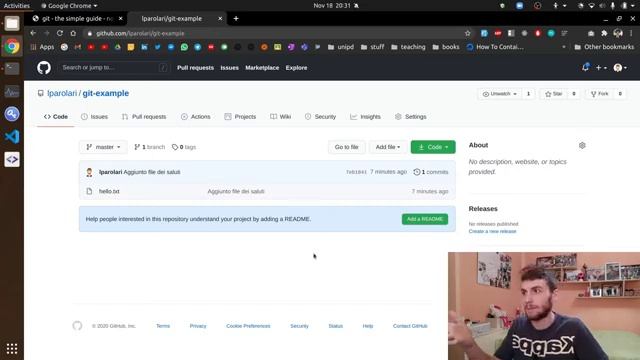Open Cookie Preferences footer link
Viewport: 640px width, 360px height.
(248, 326)
